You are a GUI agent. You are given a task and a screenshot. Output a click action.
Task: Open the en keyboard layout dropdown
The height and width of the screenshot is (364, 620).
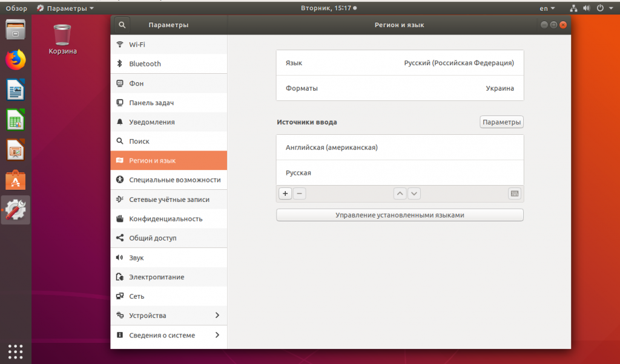click(547, 8)
